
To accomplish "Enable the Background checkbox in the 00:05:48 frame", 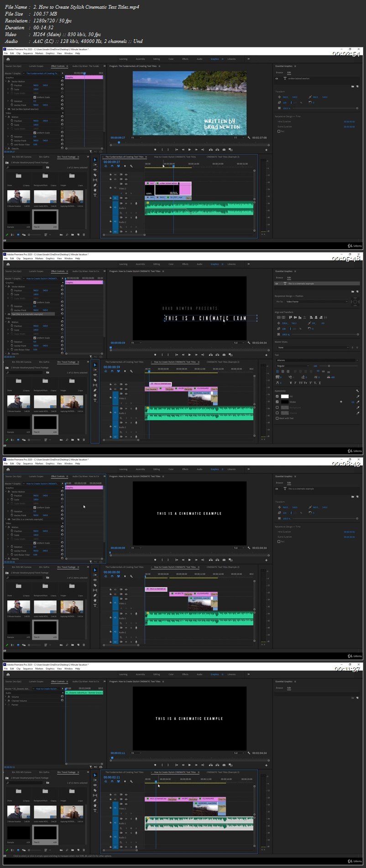I will coord(277,408).
